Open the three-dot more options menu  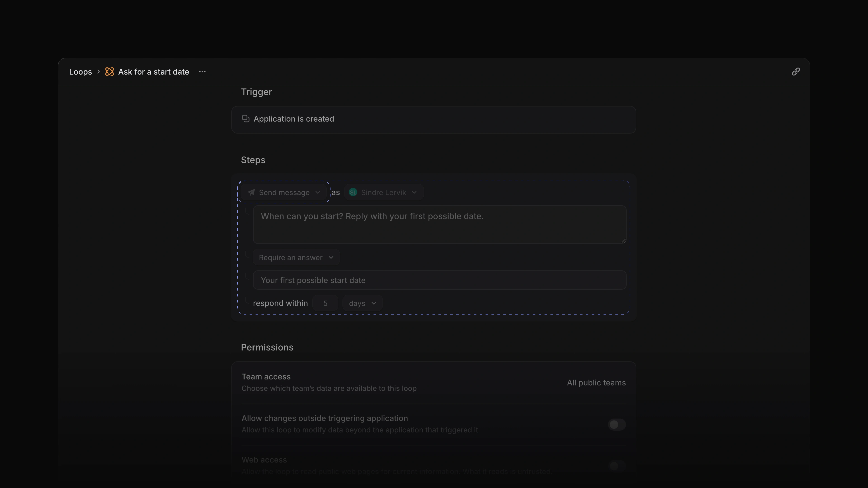click(x=202, y=72)
